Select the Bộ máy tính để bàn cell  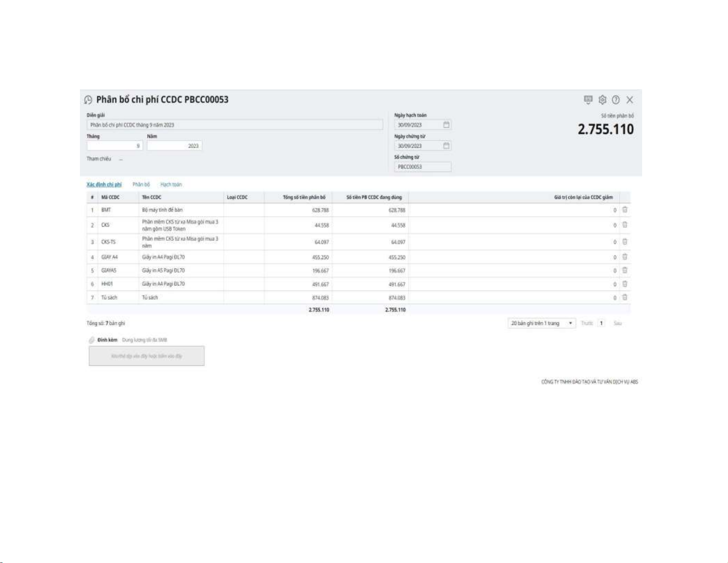coord(181,210)
